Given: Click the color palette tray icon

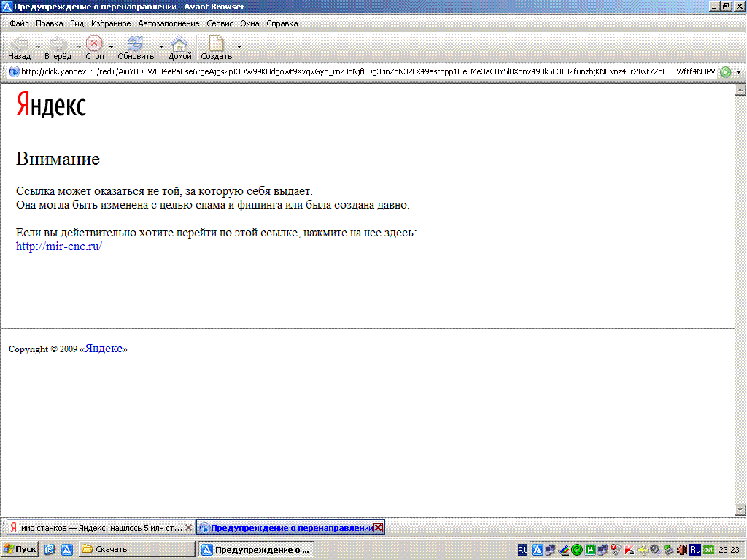Looking at the screenshot, I should point(564,550).
